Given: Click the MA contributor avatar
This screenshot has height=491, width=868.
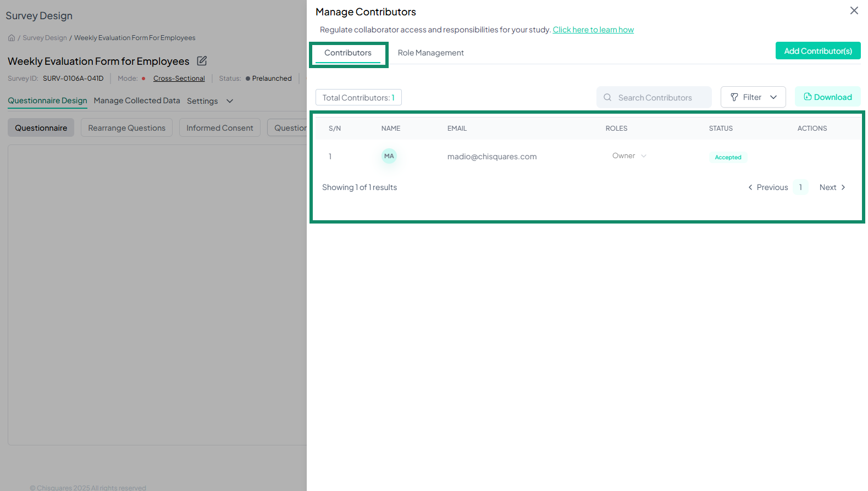Looking at the screenshot, I should coord(389,157).
